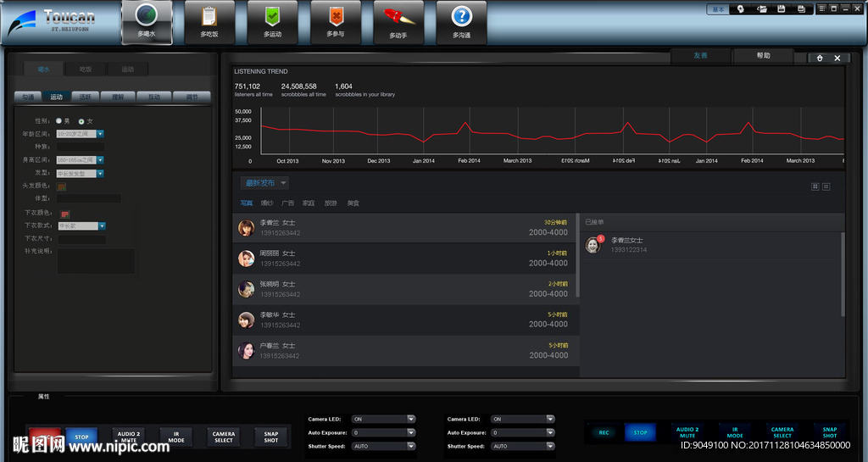The width and height of the screenshot is (868, 462).
Task: Open the 多运动 green shield module
Action: pyautogui.click(x=272, y=23)
